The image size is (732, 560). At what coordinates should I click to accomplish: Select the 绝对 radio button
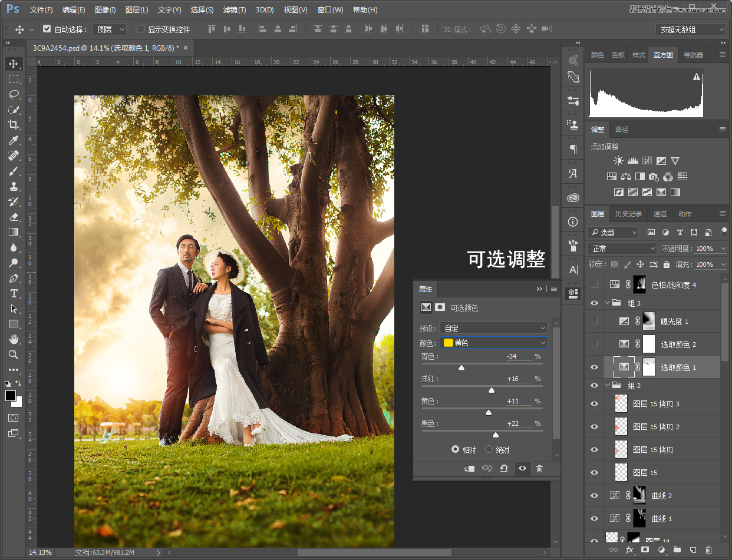[x=489, y=449]
